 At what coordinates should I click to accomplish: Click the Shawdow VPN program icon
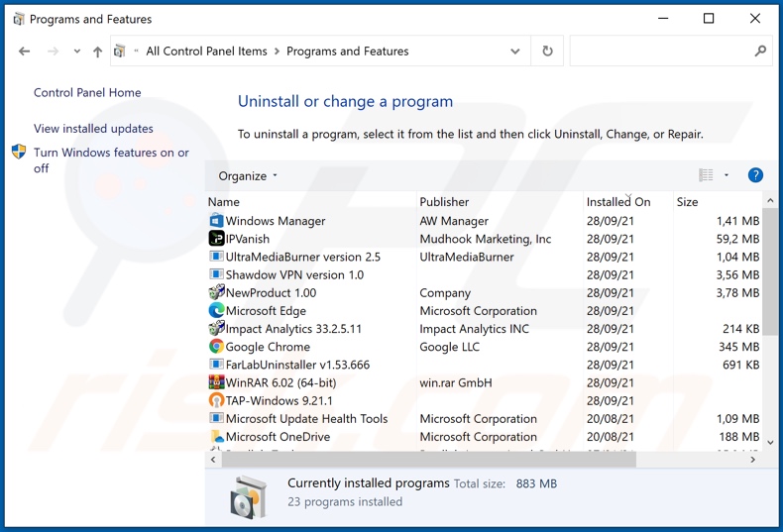tap(216, 274)
